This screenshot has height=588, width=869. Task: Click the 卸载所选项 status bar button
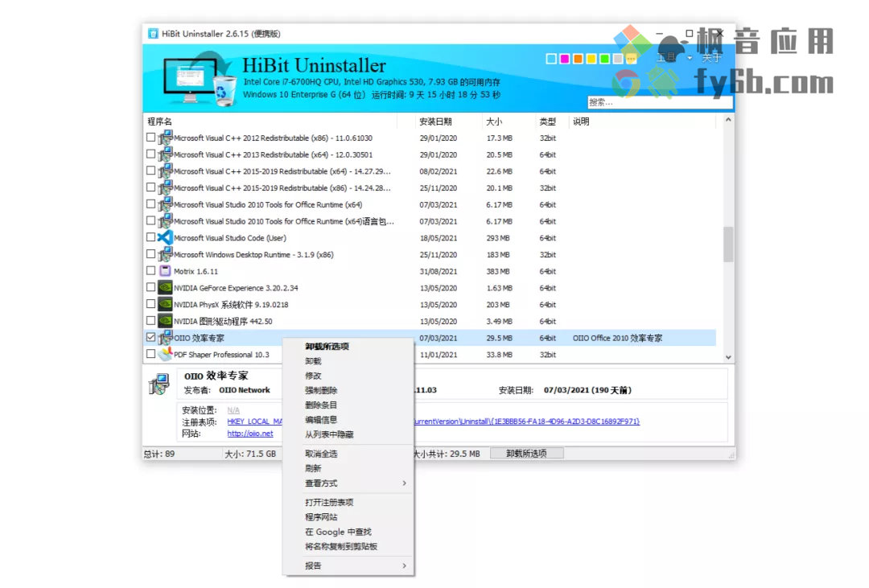coord(526,454)
